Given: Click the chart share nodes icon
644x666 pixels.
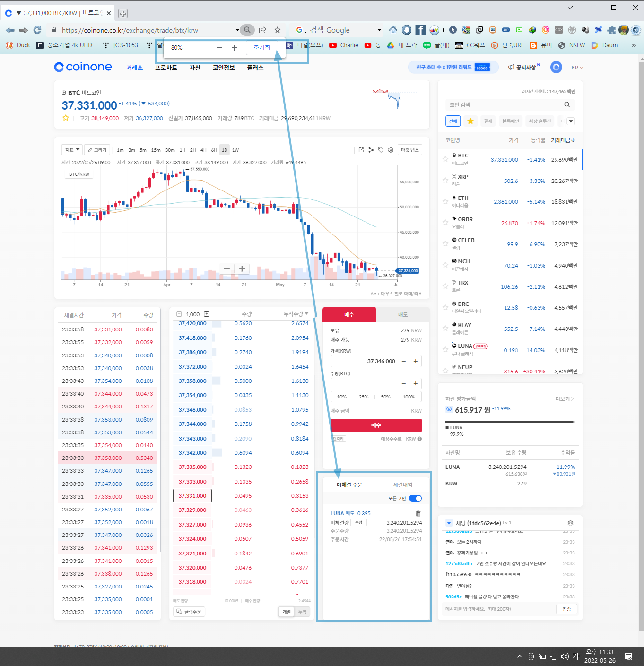Looking at the screenshot, I should coord(371,150).
